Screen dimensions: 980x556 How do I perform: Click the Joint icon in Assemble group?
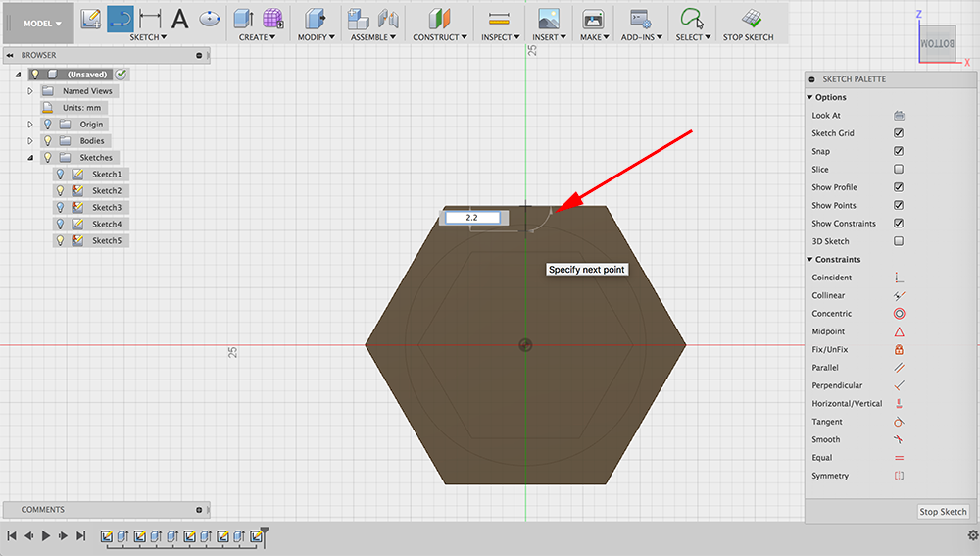(x=388, y=19)
